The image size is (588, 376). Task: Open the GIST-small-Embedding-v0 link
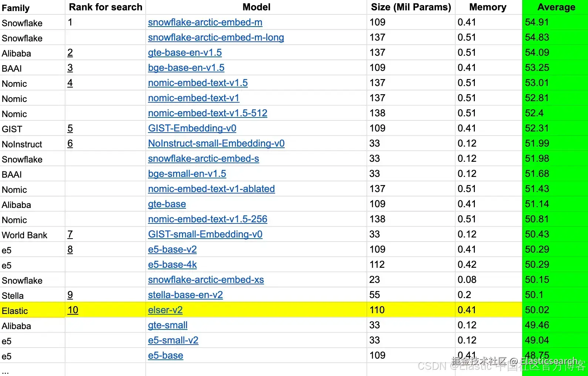(205, 235)
